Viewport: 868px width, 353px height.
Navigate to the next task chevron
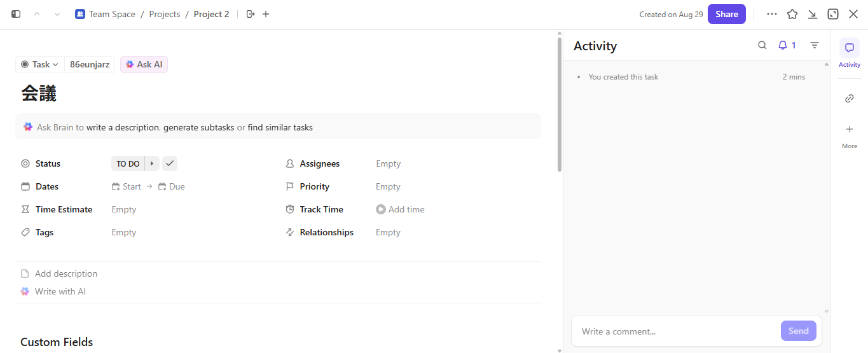pos(57,14)
